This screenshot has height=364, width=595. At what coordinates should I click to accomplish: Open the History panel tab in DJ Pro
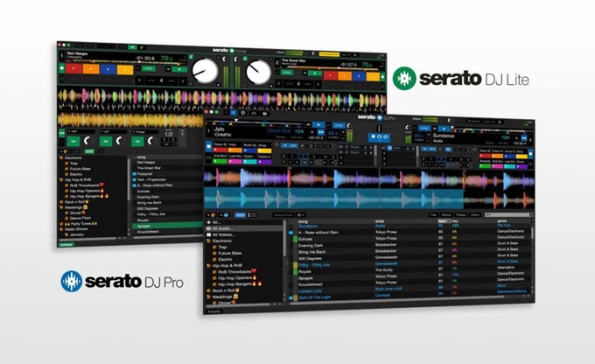tap(475, 215)
